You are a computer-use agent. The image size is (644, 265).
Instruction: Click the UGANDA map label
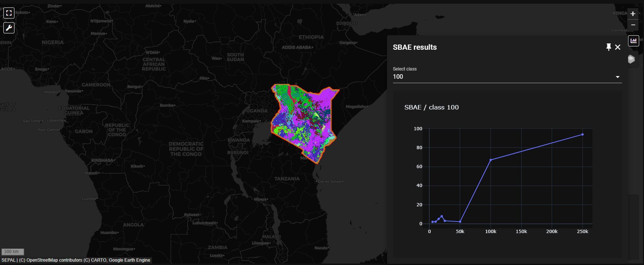[x=257, y=111]
